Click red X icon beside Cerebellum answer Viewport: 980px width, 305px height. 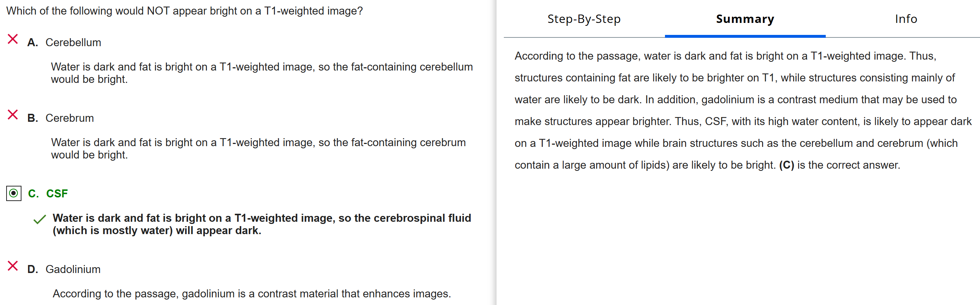click(13, 39)
